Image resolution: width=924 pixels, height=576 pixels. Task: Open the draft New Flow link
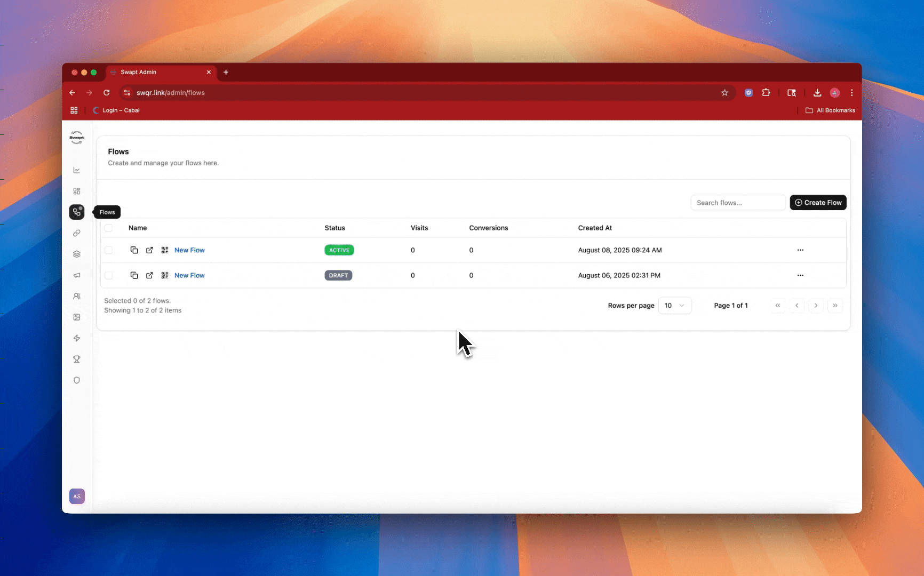(x=189, y=276)
